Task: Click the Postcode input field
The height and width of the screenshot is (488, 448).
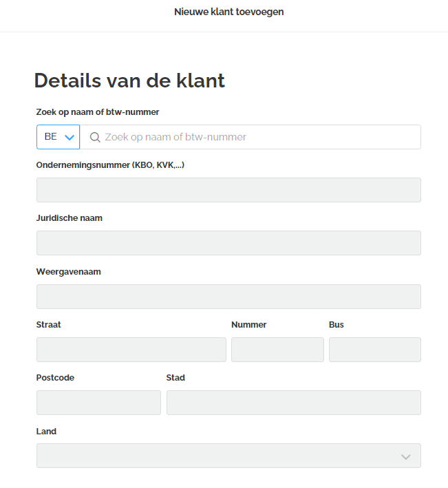Action: tap(98, 403)
